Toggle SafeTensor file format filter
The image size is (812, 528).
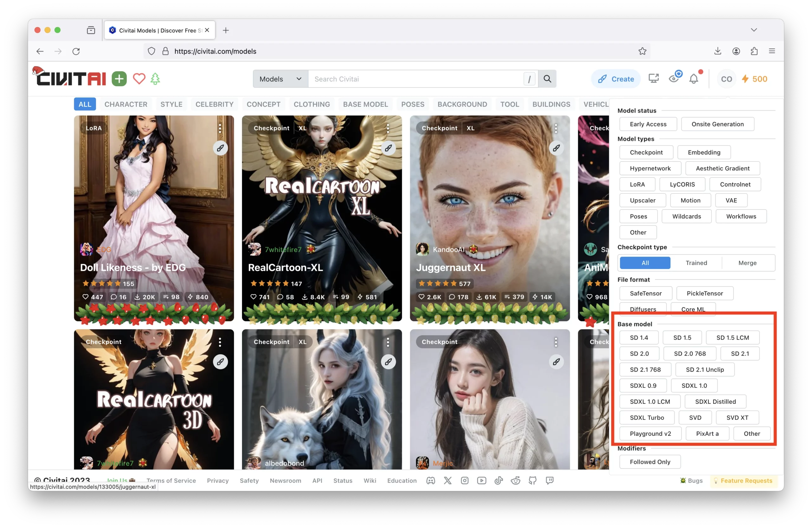[645, 293]
